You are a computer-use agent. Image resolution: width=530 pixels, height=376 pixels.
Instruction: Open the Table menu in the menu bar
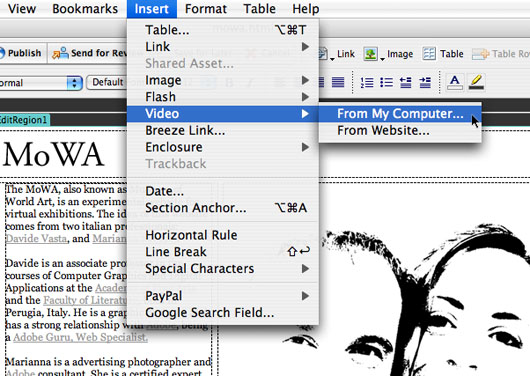[x=259, y=9]
